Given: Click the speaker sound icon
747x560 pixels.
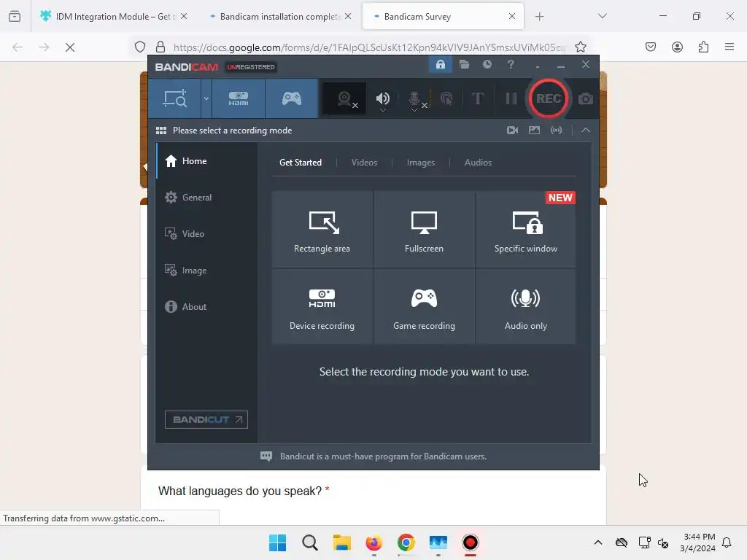Looking at the screenshot, I should click(382, 98).
